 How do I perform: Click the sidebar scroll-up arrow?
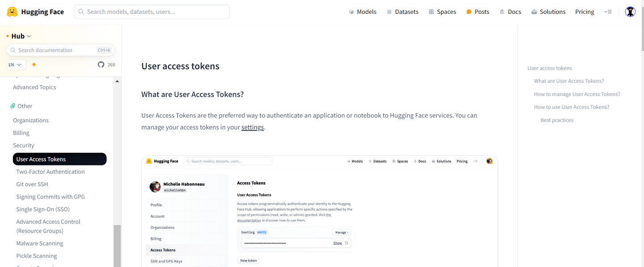[117, 81]
